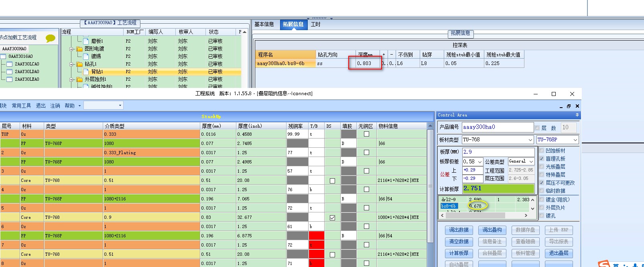Toggle 无铜区 checkbox in TOP layer row
The width and height of the screenshot is (644, 267).
coord(366,134)
